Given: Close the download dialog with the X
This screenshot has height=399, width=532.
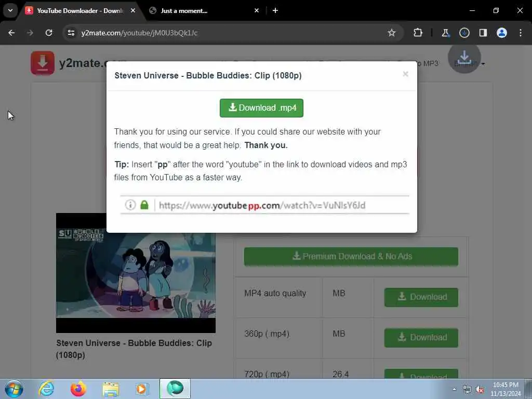Looking at the screenshot, I should pos(405,74).
